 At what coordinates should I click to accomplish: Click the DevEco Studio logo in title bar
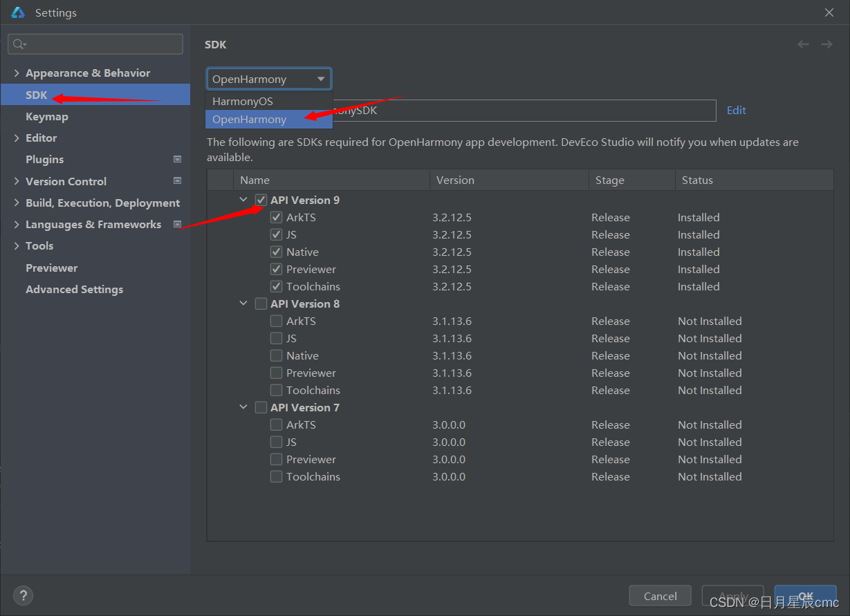point(19,12)
